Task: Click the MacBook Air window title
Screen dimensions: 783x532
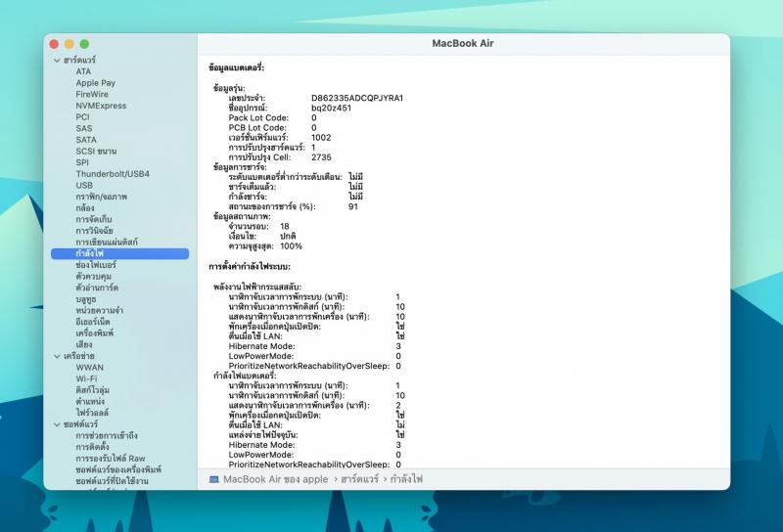Action: tap(463, 43)
